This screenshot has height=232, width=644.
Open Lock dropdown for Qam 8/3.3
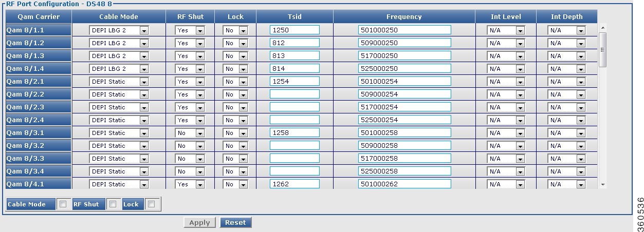[x=235, y=159]
